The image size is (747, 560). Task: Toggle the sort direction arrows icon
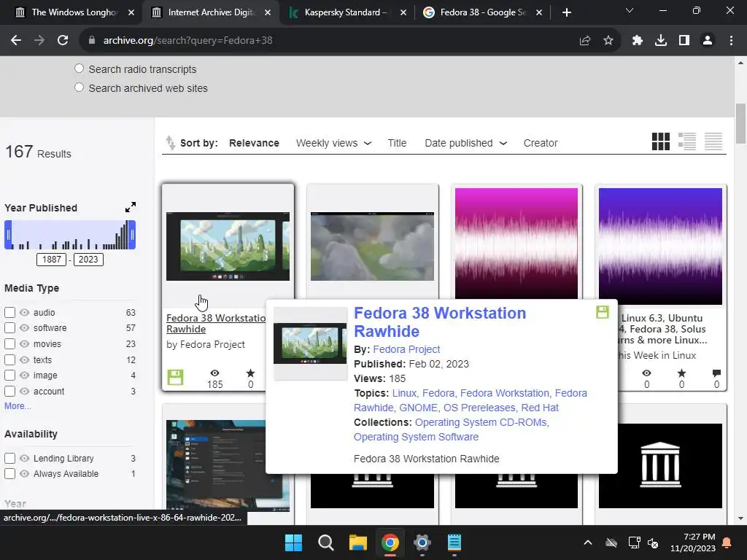click(170, 142)
